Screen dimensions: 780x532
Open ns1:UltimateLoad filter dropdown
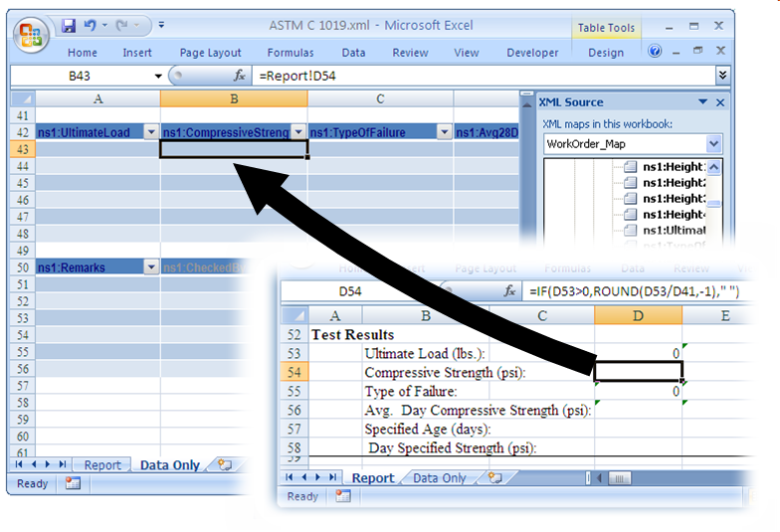(x=151, y=132)
